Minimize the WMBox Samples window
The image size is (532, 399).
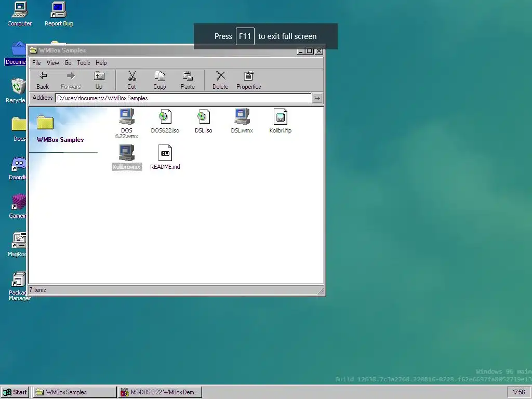(x=301, y=51)
